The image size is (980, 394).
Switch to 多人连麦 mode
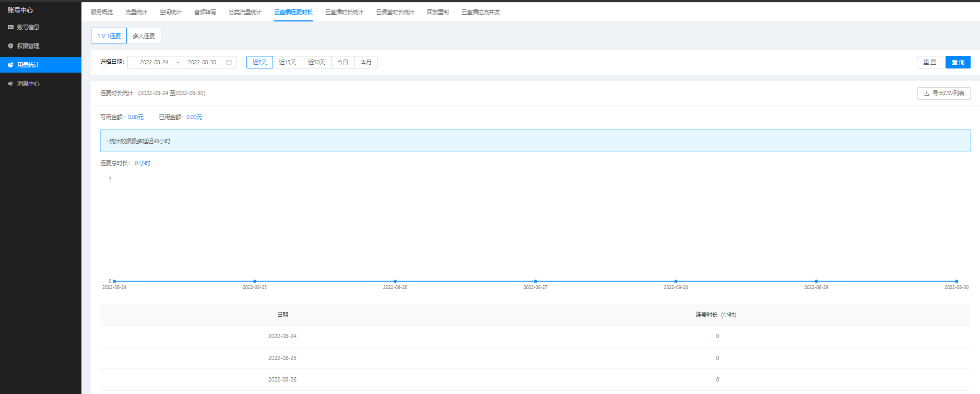tap(144, 36)
